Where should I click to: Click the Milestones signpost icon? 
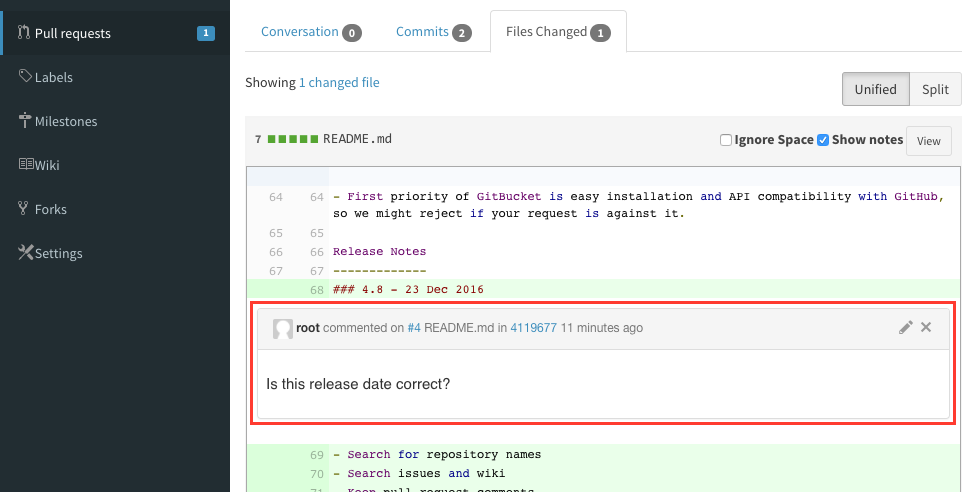click(x=25, y=120)
